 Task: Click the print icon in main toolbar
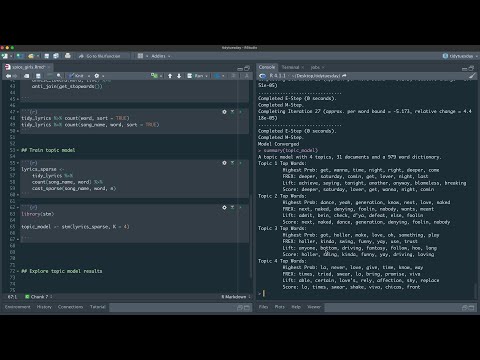click(68, 56)
